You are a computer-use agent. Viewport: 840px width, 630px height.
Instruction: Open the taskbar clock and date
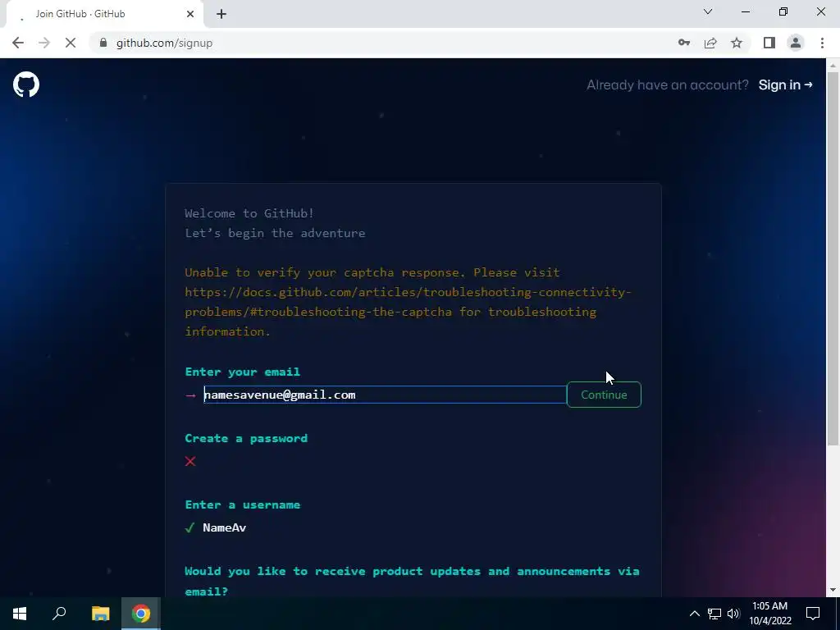[x=769, y=614]
